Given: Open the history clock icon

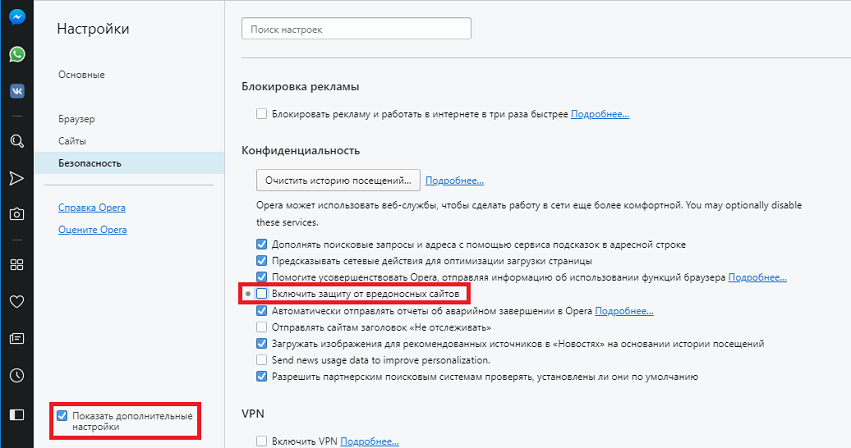Looking at the screenshot, I should click(x=17, y=376).
